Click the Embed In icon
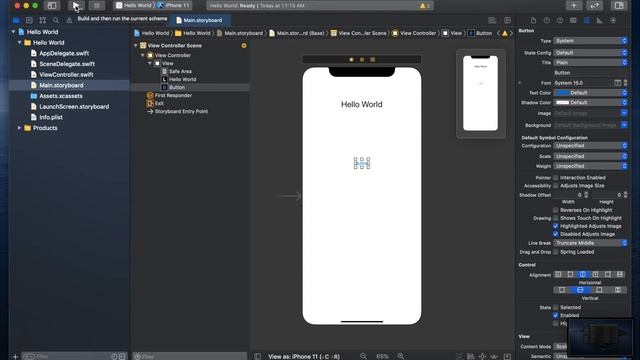 [x=507, y=356]
